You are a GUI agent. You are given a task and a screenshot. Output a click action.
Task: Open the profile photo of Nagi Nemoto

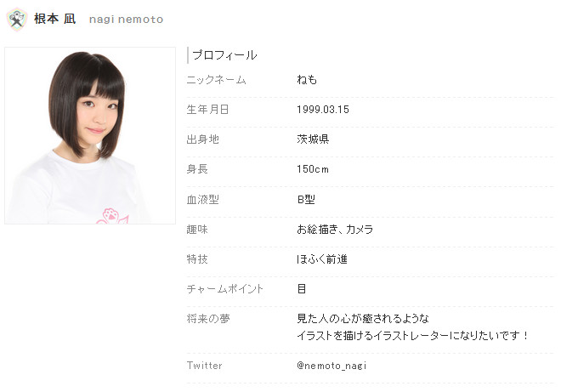click(x=90, y=135)
